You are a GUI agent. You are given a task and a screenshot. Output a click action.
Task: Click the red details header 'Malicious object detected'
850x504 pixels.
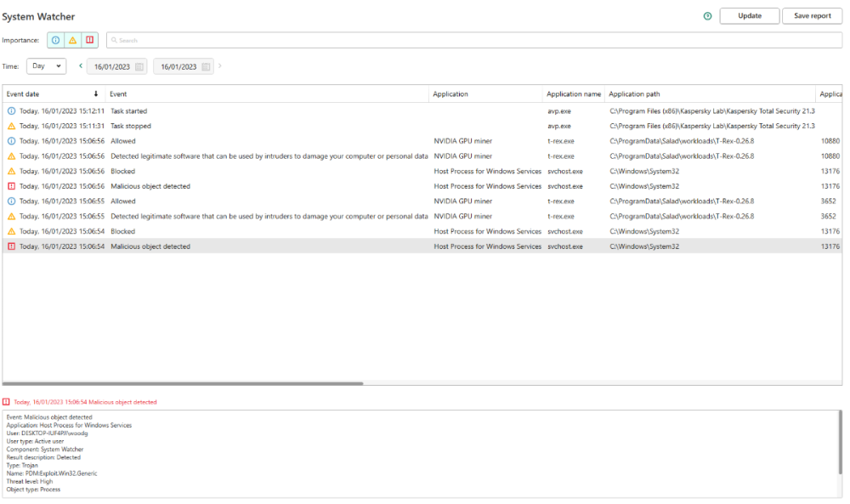coord(85,402)
